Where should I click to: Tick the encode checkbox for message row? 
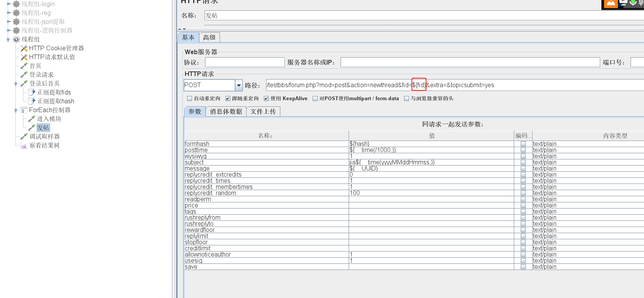[523, 169]
